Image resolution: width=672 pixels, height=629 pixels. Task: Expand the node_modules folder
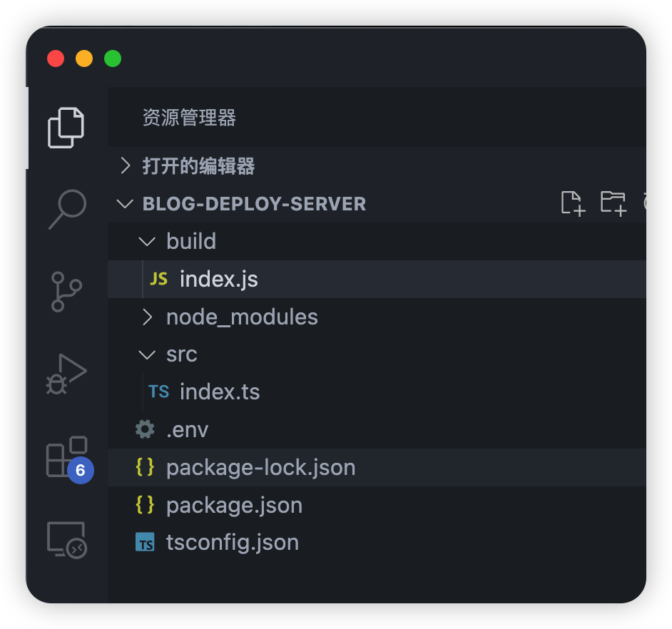click(241, 317)
